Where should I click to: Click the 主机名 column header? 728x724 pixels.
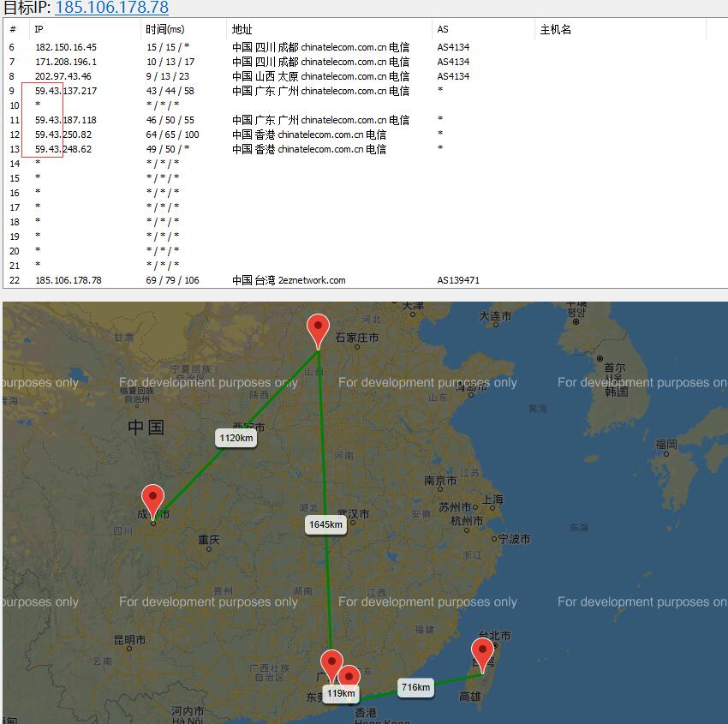click(x=555, y=29)
